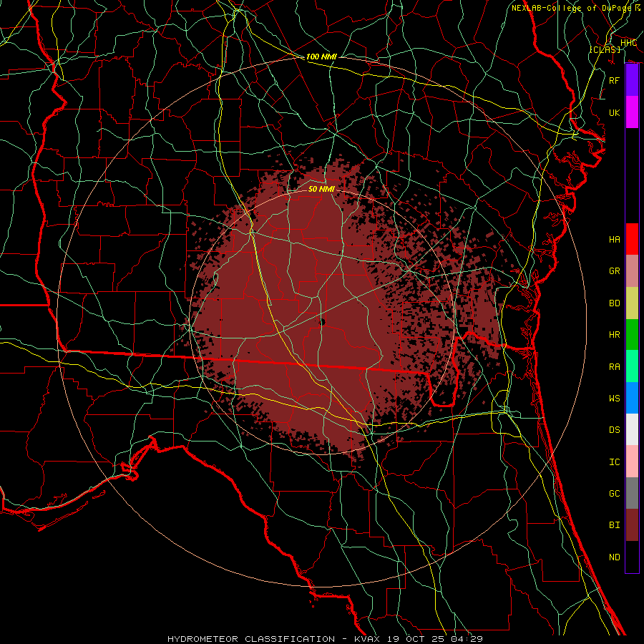Screen dimensions: 644x644
Task: Click the GC legend label
Action: tap(614, 493)
